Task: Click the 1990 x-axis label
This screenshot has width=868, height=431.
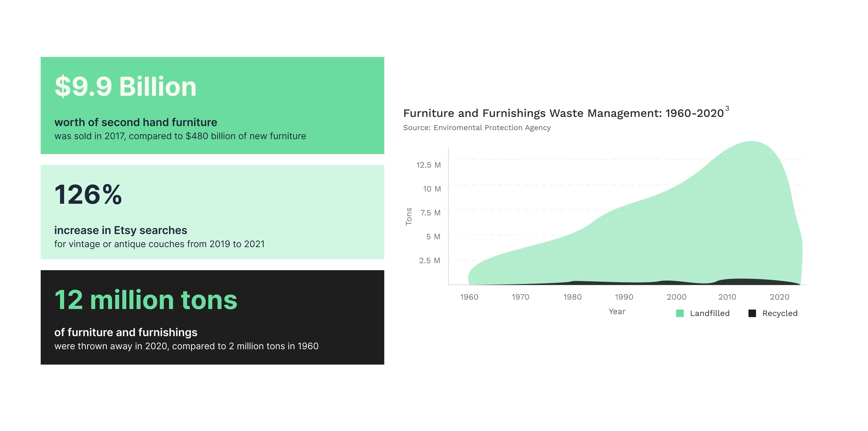Action: point(624,297)
